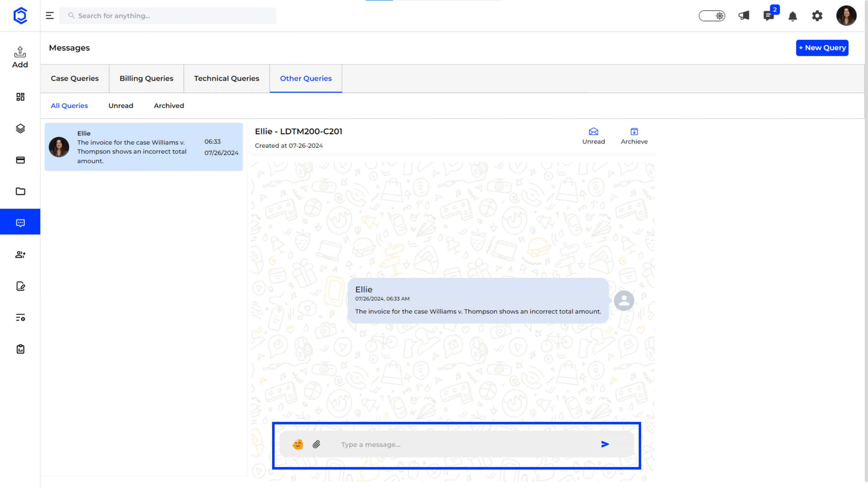The image size is (868, 488).
Task: Click the Ellie - LDTM200-C201 conversation title
Action: [298, 131]
